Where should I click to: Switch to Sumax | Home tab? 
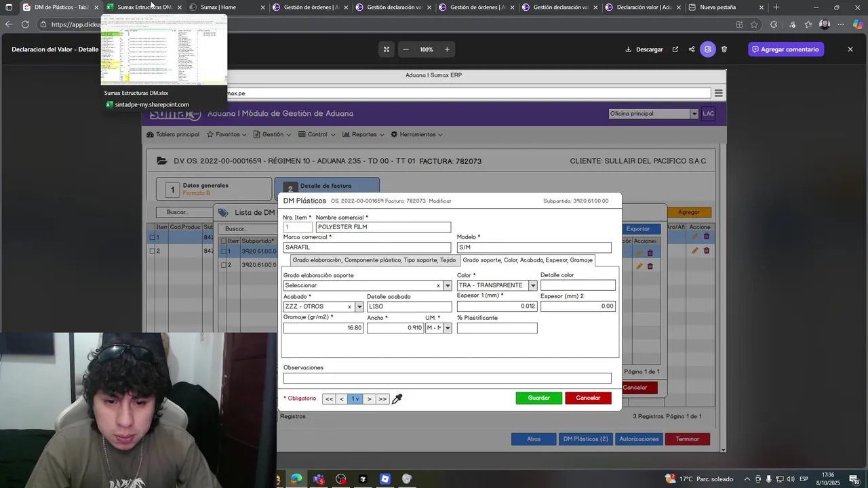tap(226, 7)
